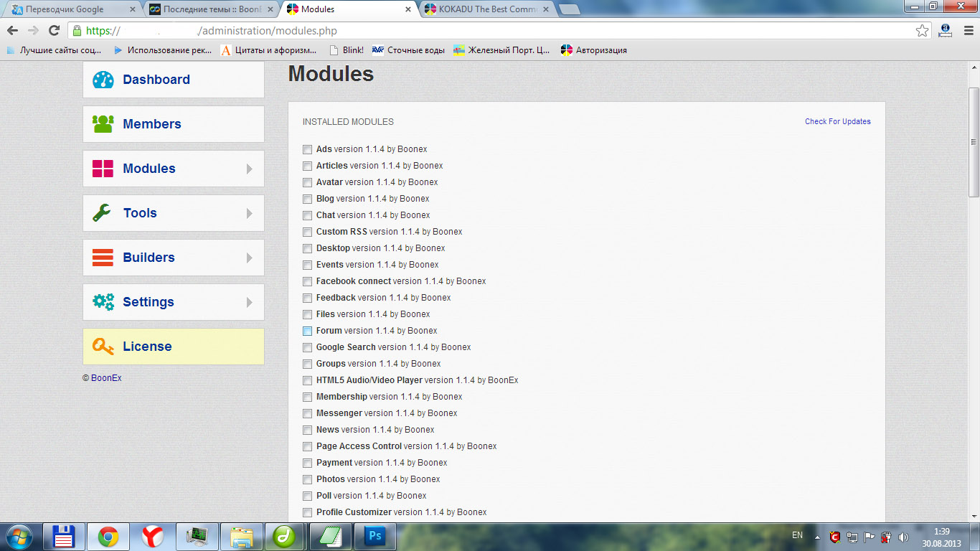Viewport: 980px width, 551px height.
Task: Click the teal Settings gears icon
Action: (x=103, y=302)
